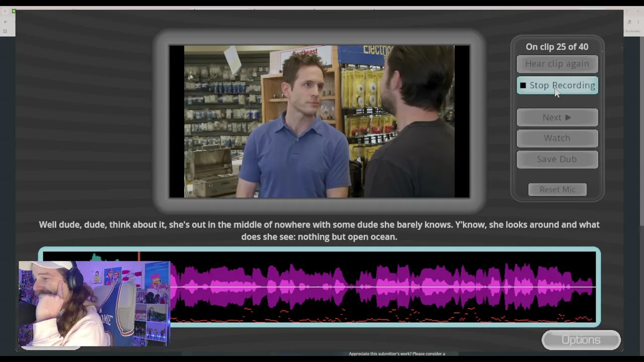Image resolution: width=644 pixels, height=362 pixels.
Task: Click Hear clip again
Action: [557, 64]
